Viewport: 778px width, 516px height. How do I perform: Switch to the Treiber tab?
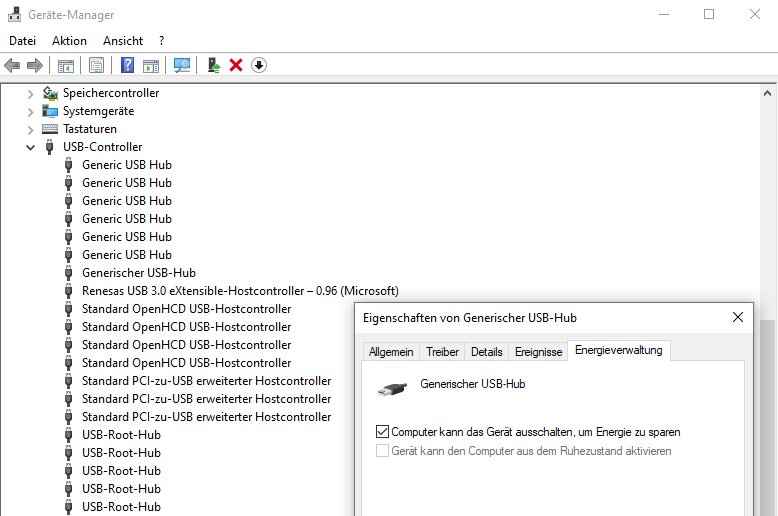[x=442, y=352]
